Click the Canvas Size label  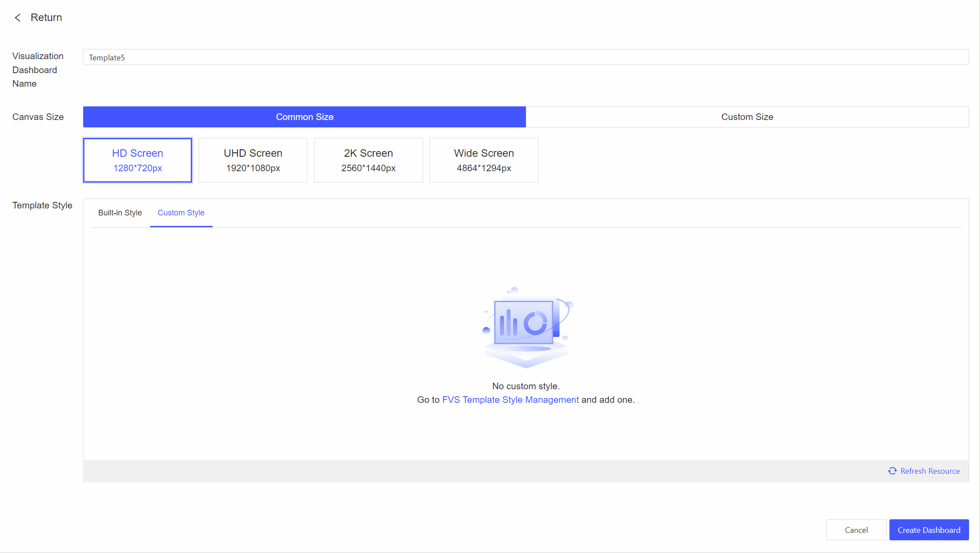38,117
